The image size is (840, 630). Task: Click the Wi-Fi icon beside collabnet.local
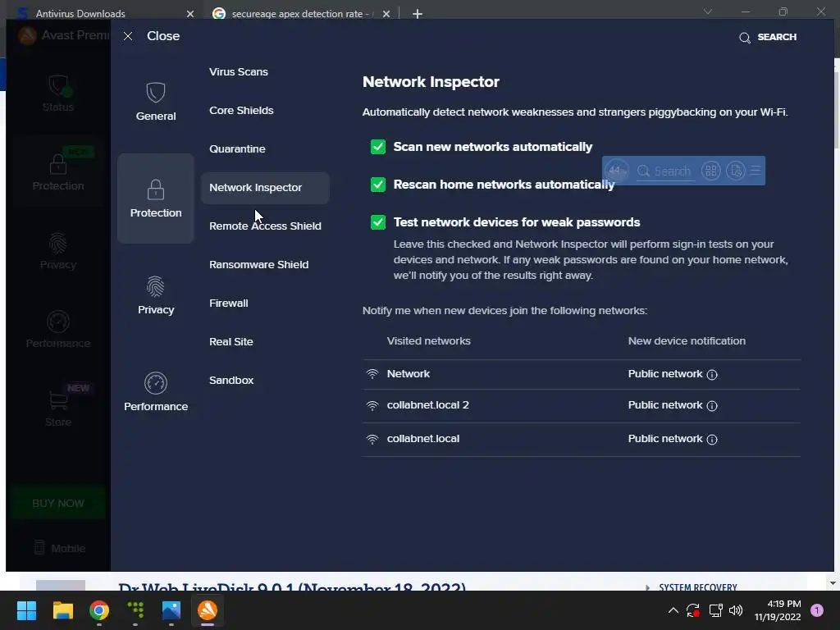click(372, 439)
